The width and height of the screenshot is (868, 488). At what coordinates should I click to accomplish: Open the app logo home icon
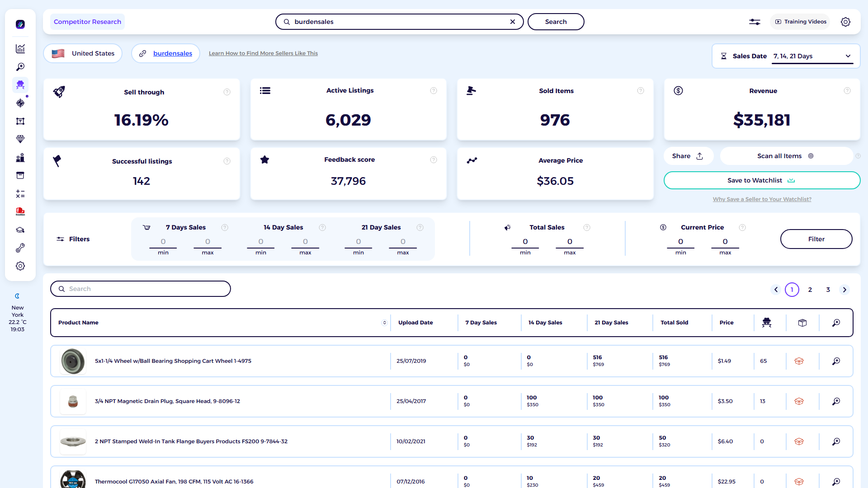click(x=20, y=24)
